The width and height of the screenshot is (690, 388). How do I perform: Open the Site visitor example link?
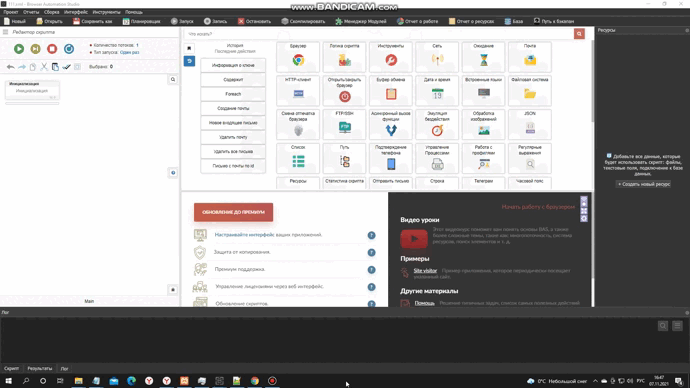[x=425, y=271]
